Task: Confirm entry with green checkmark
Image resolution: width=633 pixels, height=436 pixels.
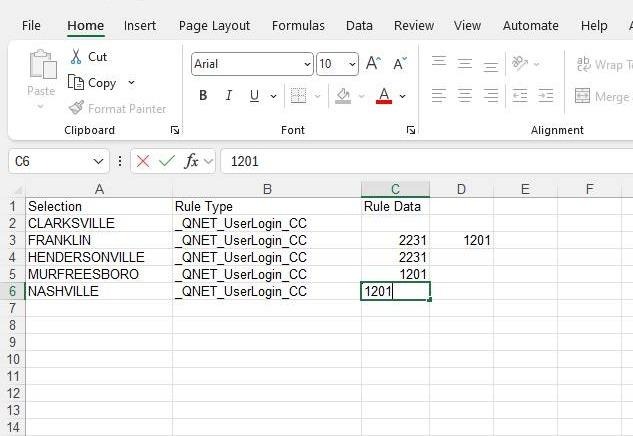Action: [167, 161]
